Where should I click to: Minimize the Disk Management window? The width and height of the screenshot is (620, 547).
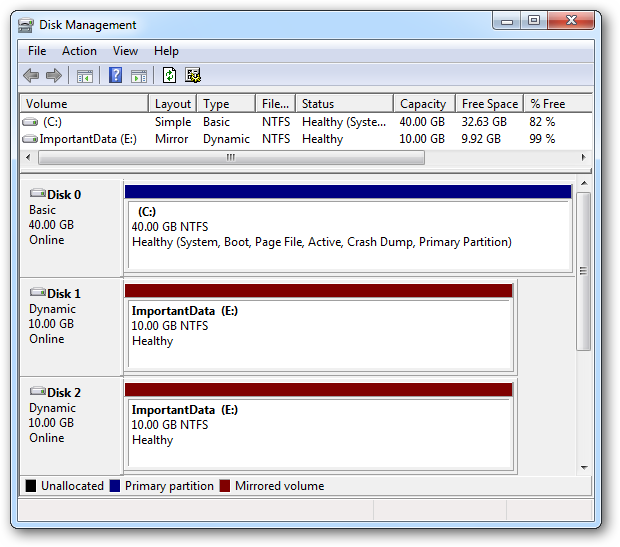coord(507,21)
